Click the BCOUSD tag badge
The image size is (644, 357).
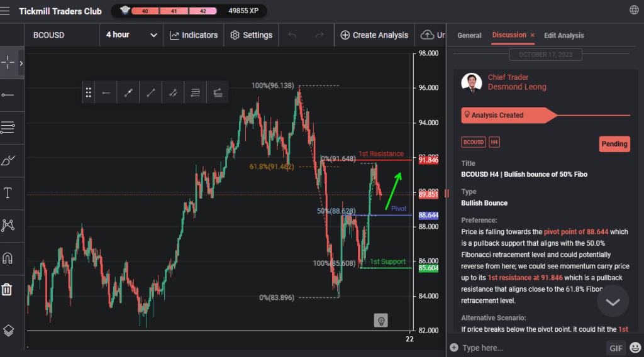click(474, 142)
